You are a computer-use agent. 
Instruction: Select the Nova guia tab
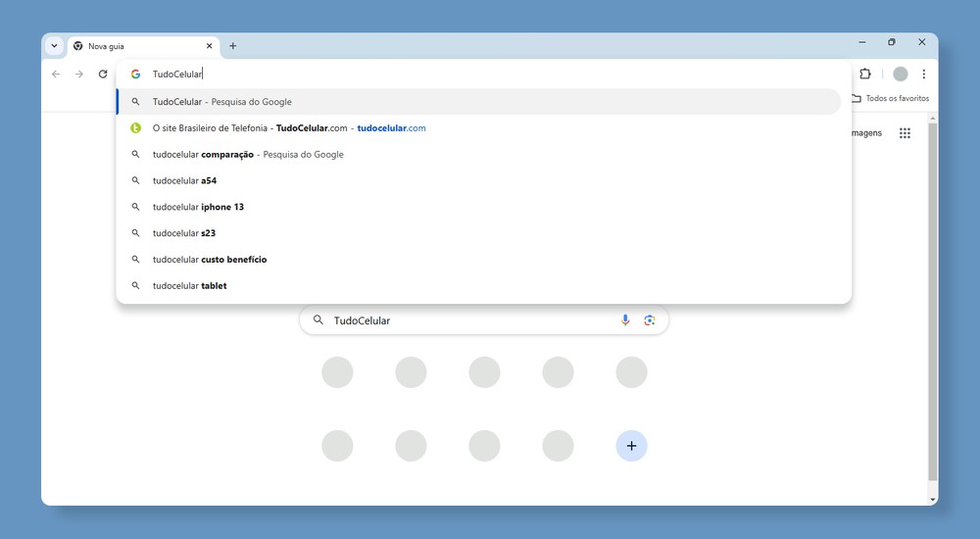137,46
